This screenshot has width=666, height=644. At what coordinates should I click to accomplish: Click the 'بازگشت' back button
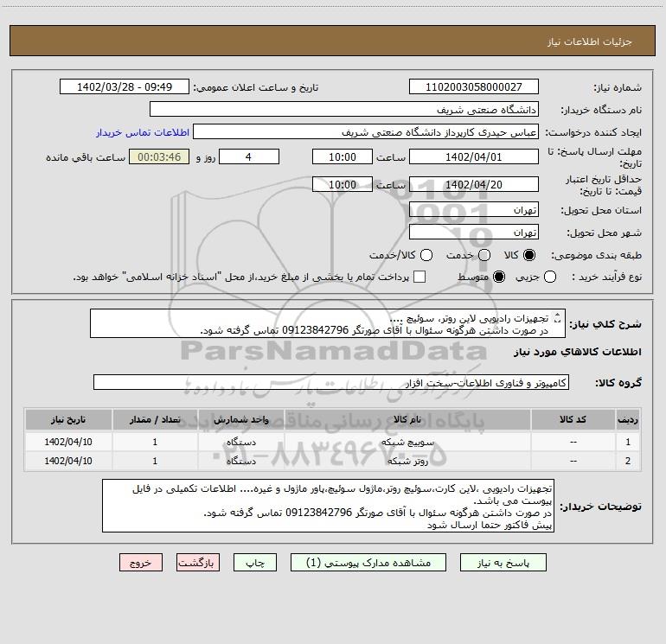198,563
